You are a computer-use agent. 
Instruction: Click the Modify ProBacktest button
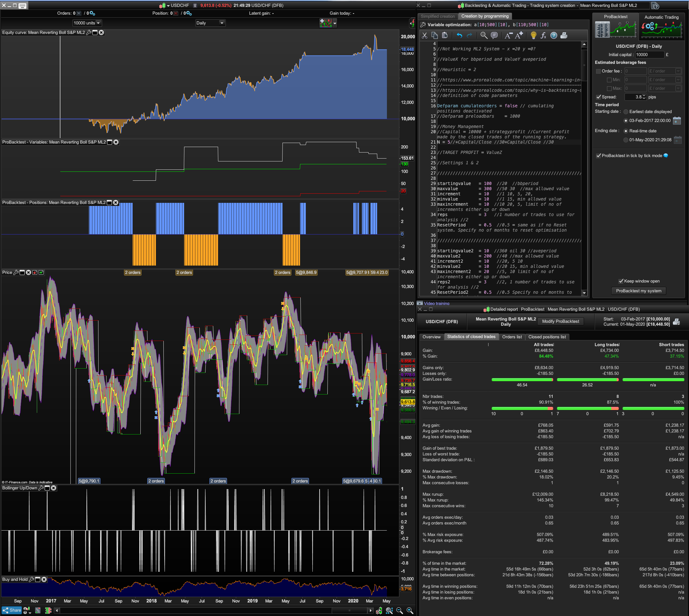[x=560, y=321]
